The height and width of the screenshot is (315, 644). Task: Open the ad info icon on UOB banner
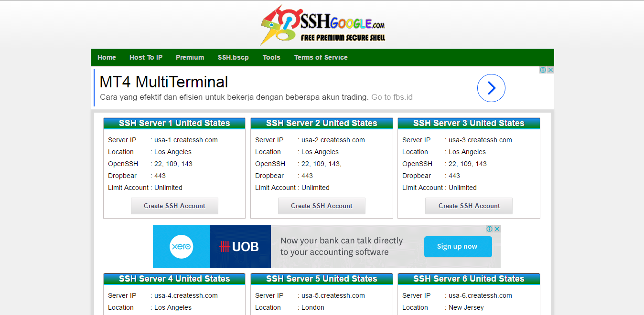click(x=489, y=229)
